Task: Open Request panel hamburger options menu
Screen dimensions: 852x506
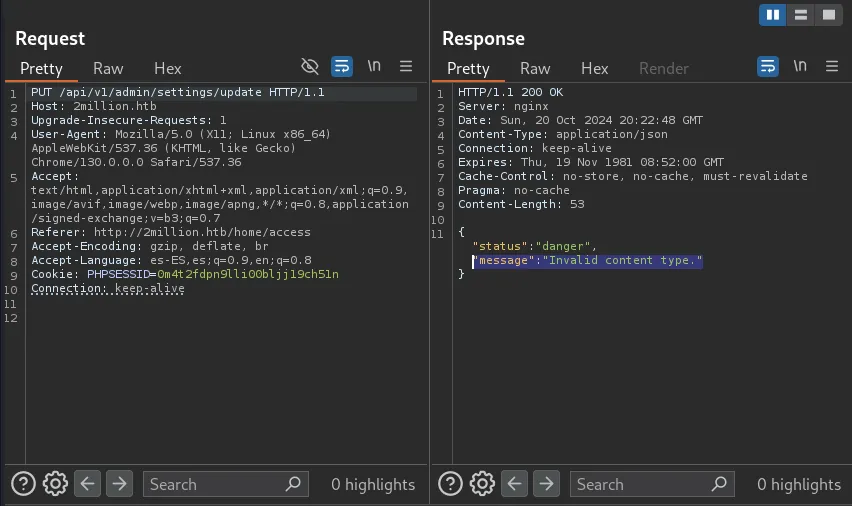Action: click(x=406, y=67)
